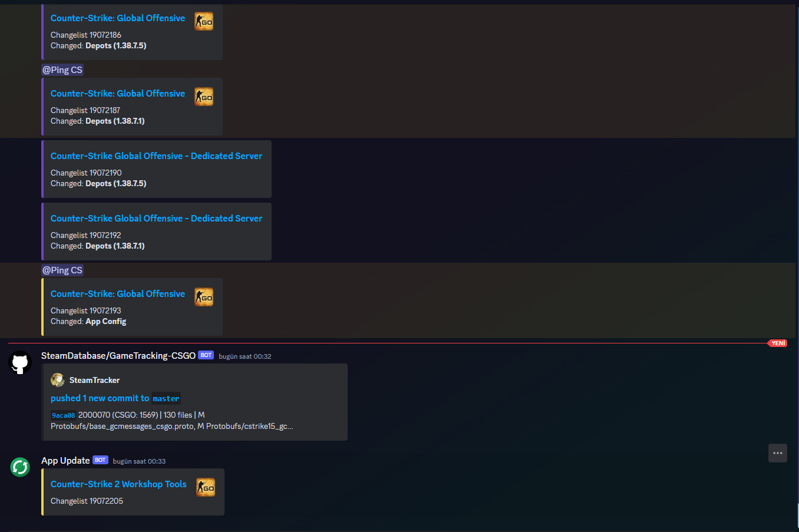799x532 pixels.
Task: Click the red YENİ new messages marker
Action: tap(778, 343)
